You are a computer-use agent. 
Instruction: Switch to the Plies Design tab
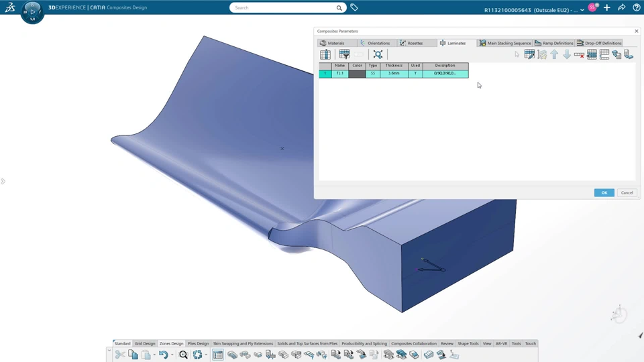click(x=198, y=343)
